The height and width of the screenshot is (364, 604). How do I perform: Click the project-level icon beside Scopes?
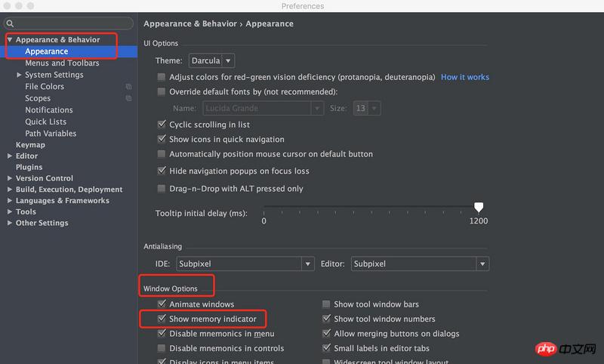pyautogui.click(x=128, y=98)
